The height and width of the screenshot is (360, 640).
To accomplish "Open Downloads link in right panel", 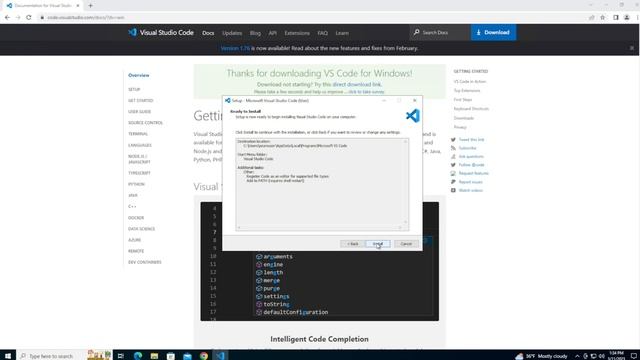I will point(464,118).
